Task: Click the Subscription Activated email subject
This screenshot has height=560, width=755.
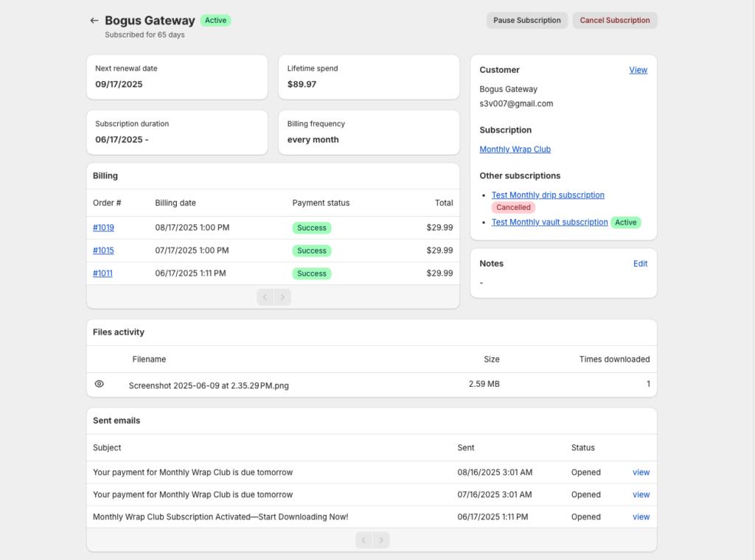Action: (x=220, y=517)
